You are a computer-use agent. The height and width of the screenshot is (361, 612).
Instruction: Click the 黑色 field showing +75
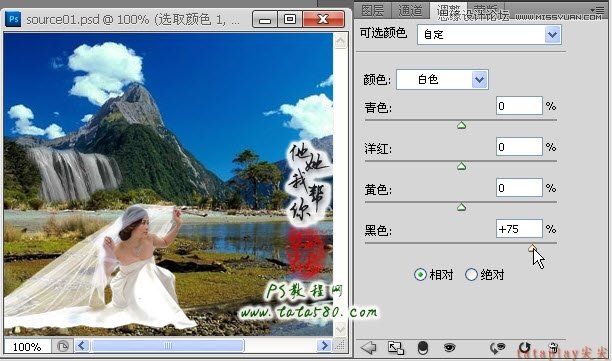(x=519, y=229)
